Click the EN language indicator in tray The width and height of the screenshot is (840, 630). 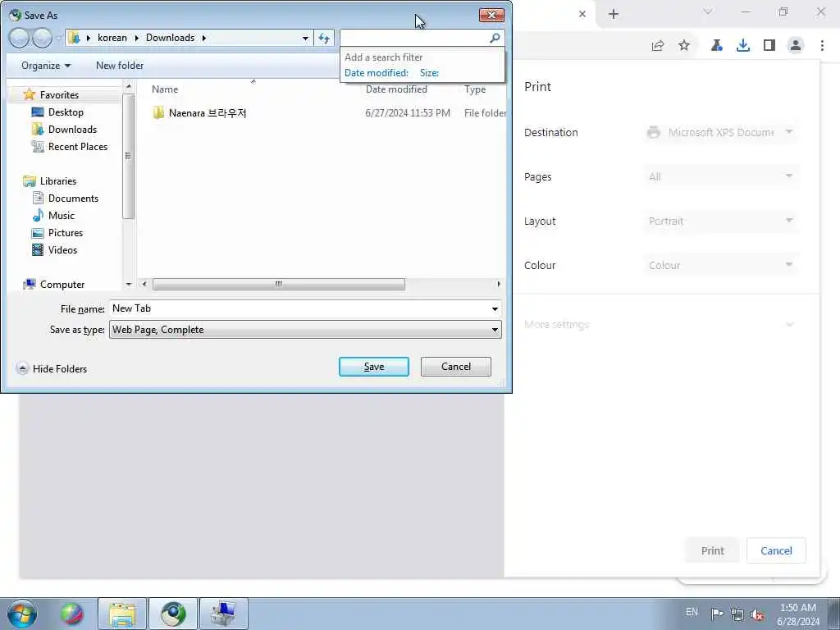click(692, 612)
